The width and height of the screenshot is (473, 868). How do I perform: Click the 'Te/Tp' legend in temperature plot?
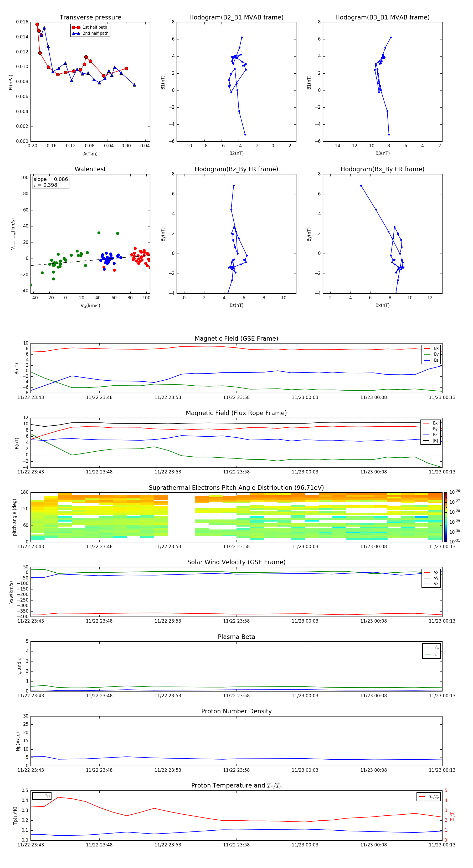429,796
